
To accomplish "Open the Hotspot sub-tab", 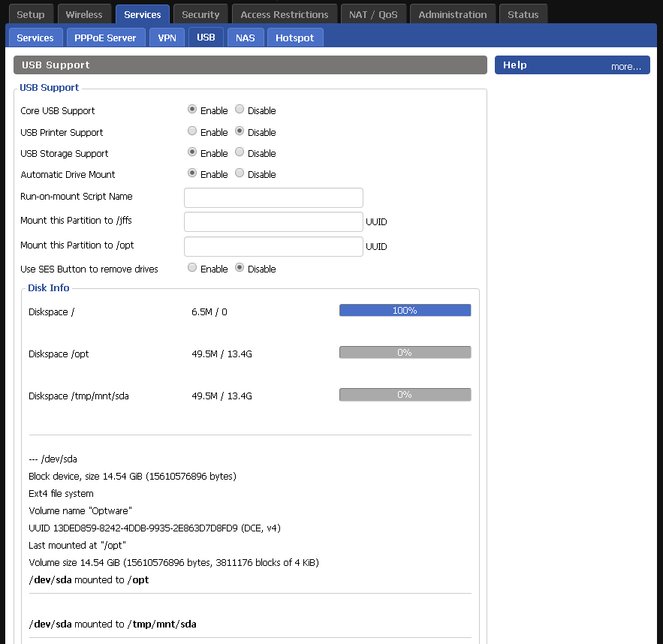I will tap(294, 38).
